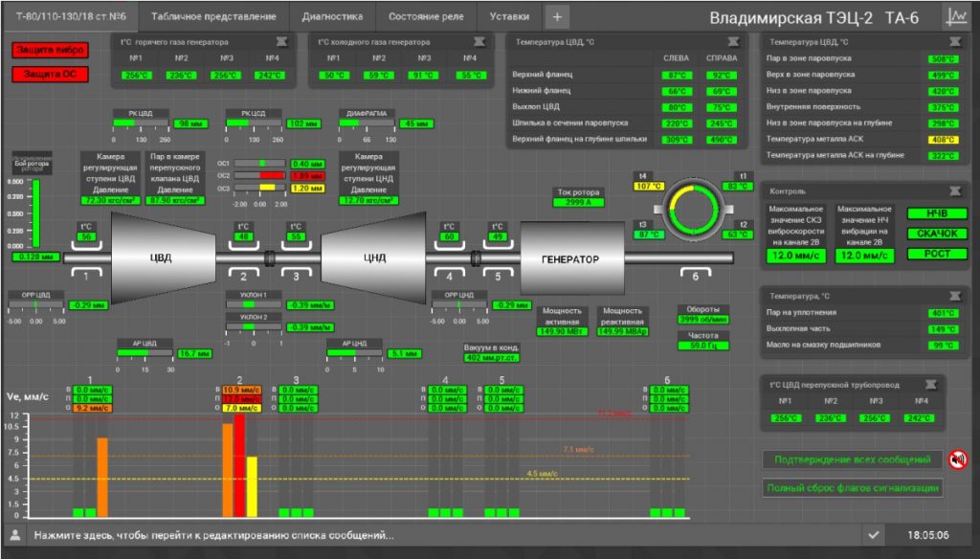This screenshot has width=980, height=559.
Task: Click Обороты 3999 об/мин value
Action: (x=703, y=320)
